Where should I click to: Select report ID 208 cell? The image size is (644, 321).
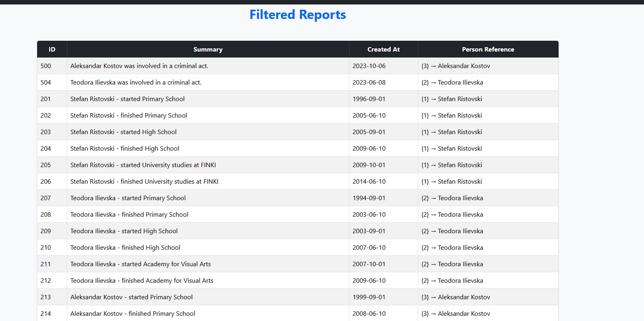[46, 215]
